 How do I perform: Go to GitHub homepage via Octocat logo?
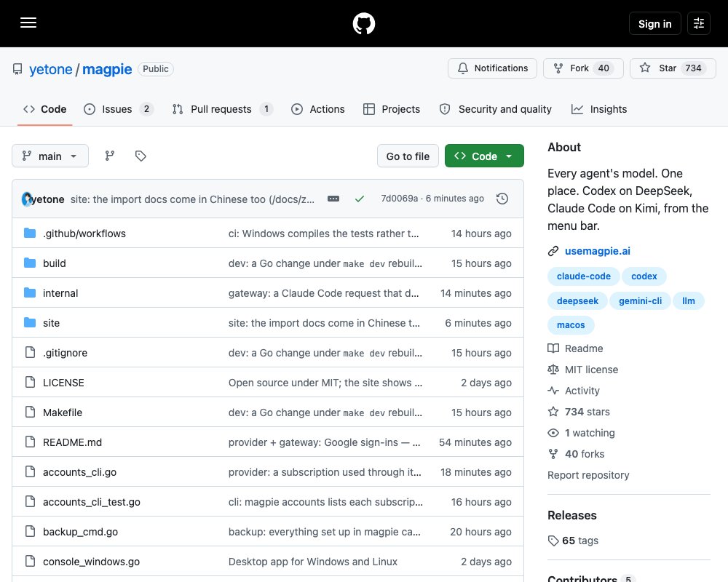click(x=364, y=23)
